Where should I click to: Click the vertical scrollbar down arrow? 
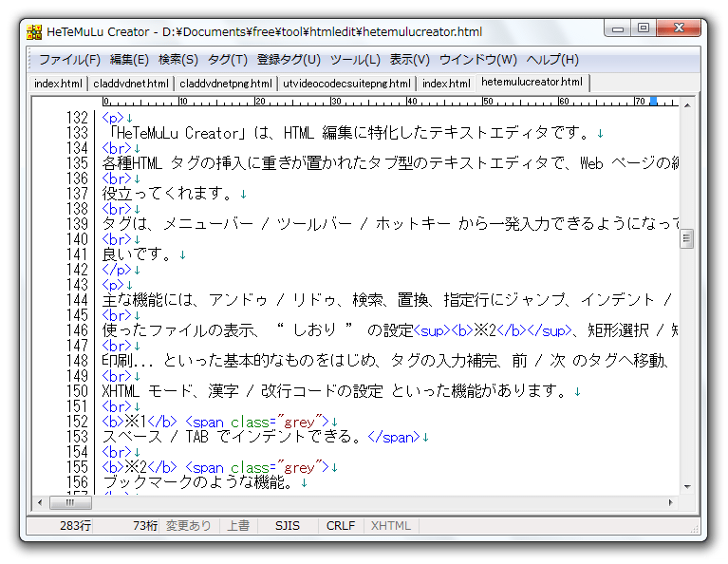tap(687, 487)
